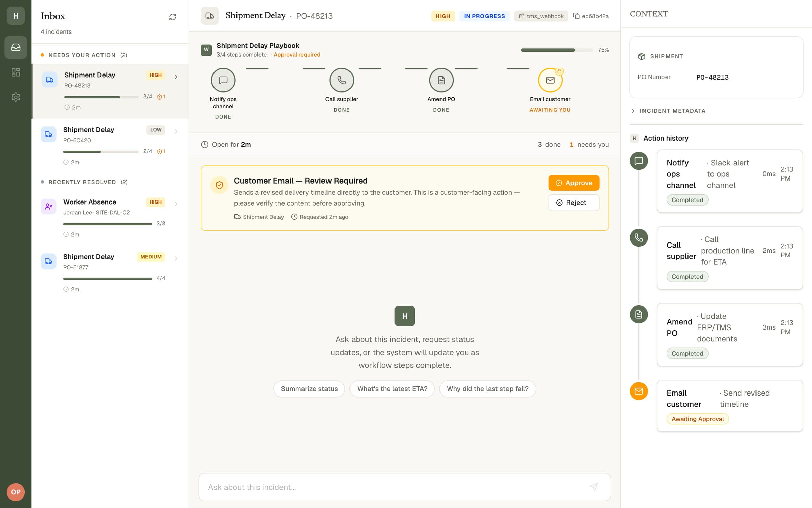Click the Recently Resolved section header
The height and width of the screenshot is (508, 812).
coord(84,182)
